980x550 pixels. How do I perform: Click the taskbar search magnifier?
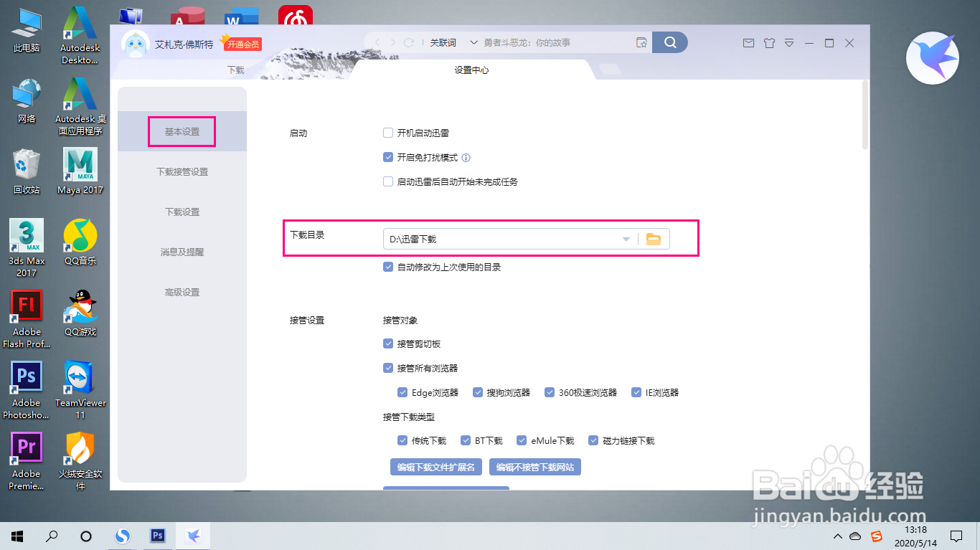point(52,536)
